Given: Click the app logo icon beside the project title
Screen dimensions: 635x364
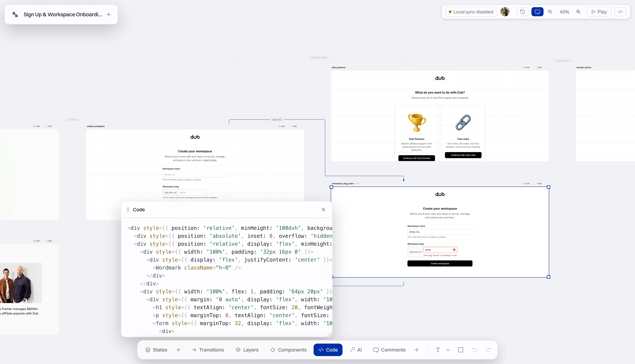Looking at the screenshot, I should pyautogui.click(x=15, y=15).
